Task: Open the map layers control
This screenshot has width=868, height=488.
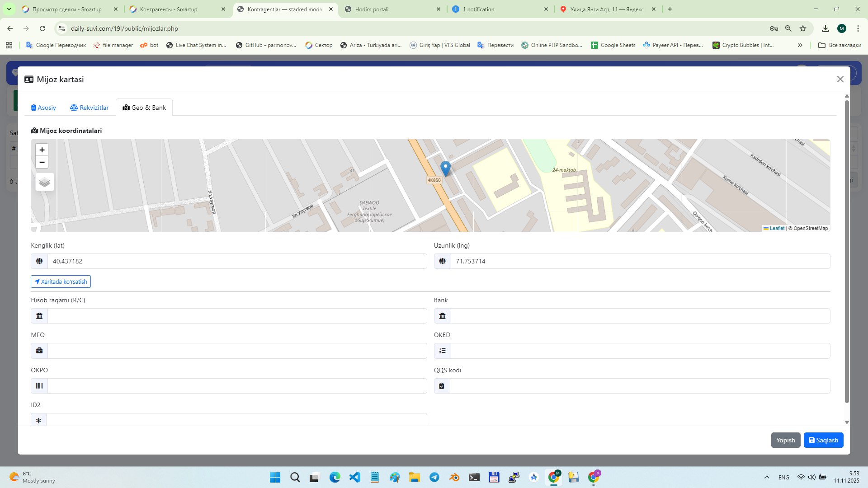Action: click(x=44, y=182)
